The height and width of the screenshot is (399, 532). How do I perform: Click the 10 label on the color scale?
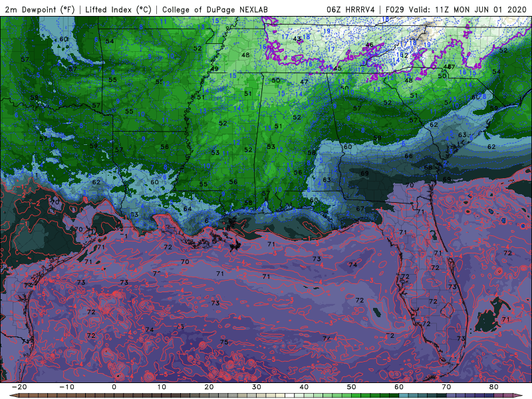[x=162, y=387]
